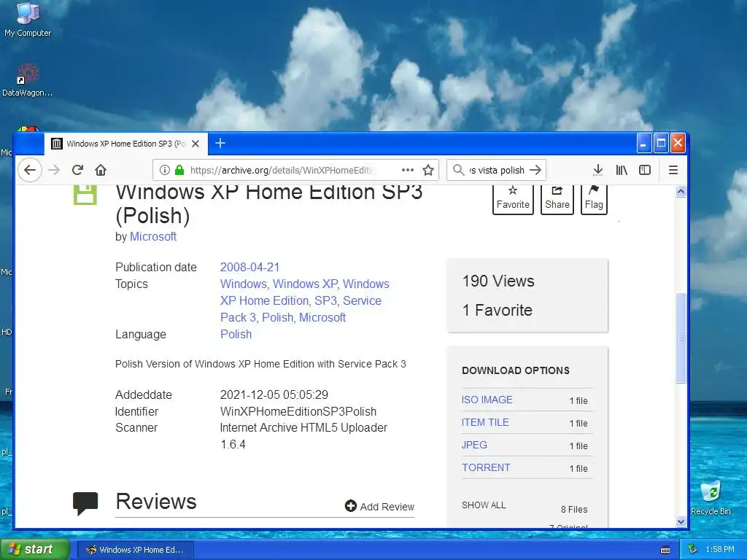Reload the current page
747x560 pixels.
(x=77, y=170)
